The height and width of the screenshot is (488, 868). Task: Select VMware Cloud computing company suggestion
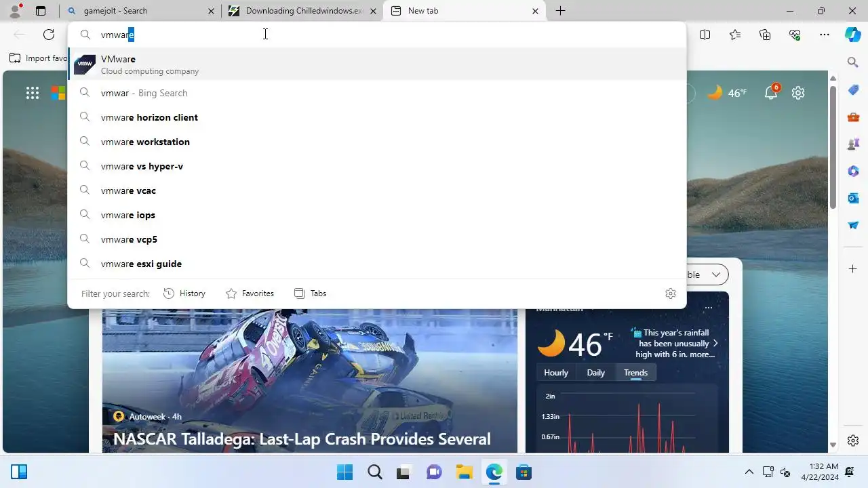377,64
